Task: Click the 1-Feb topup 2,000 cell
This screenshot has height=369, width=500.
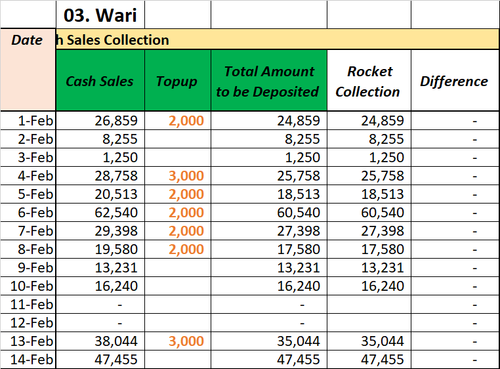Action: [178, 120]
